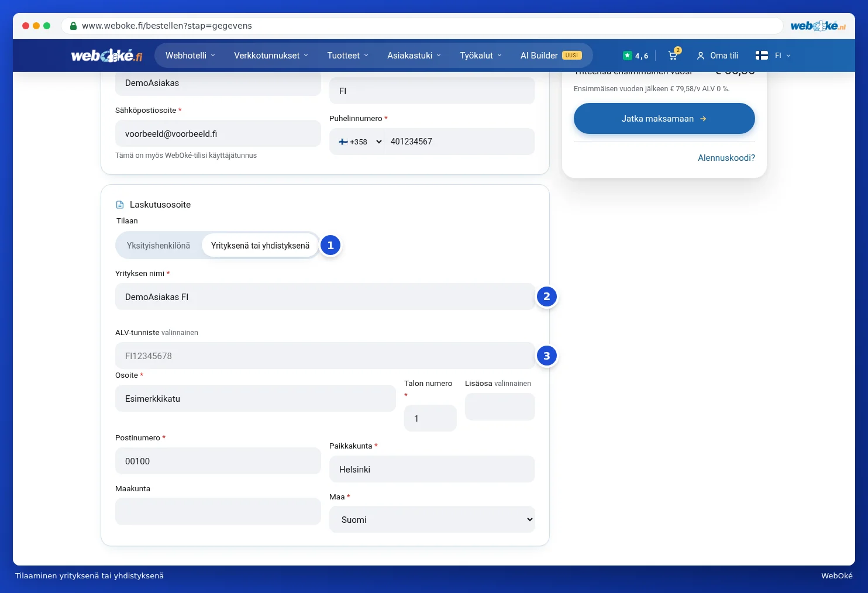The height and width of the screenshot is (593, 868).
Task: Click the field containing FI
Action: click(x=432, y=91)
